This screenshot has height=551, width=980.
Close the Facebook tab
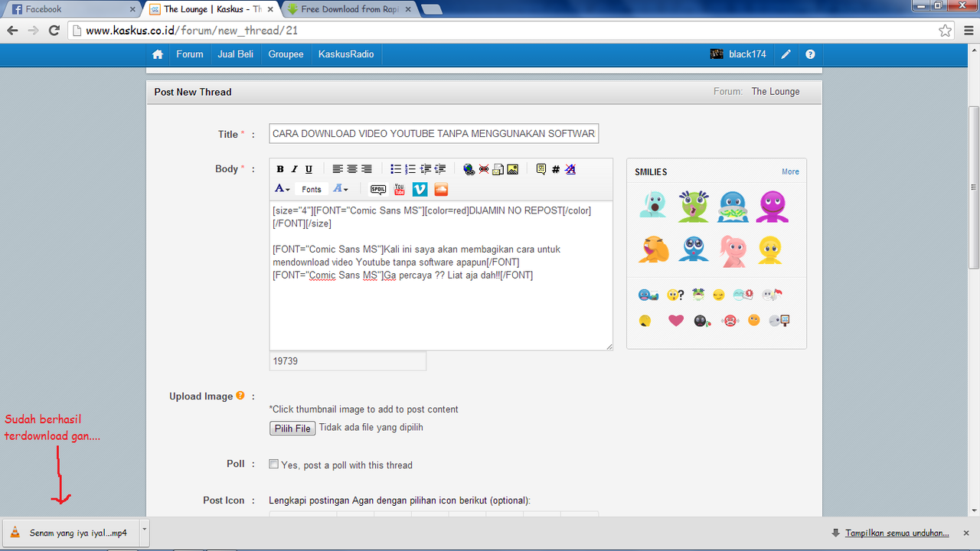click(x=132, y=9)
